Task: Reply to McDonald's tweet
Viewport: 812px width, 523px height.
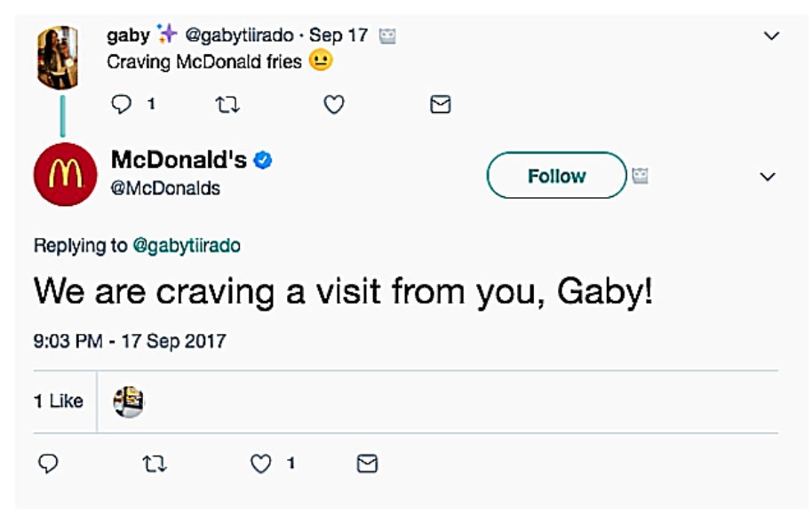Action: pyautogui.click(x=48, y=464)
